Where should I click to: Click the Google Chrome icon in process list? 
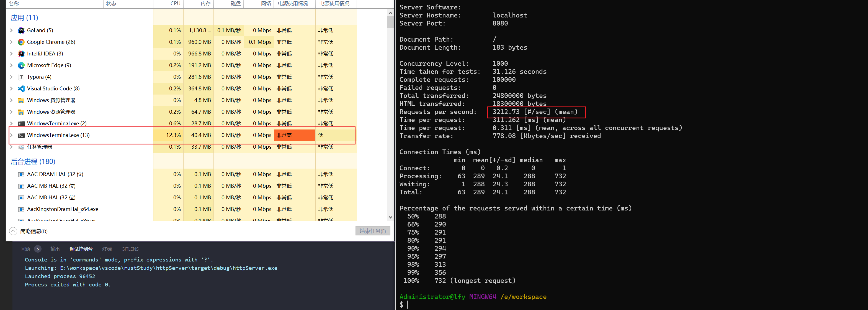pyautogui.click(x=21, y=42)
